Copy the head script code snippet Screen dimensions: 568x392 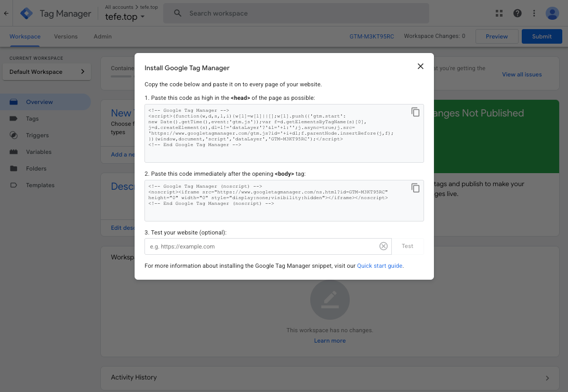click(x=415, y=112)
